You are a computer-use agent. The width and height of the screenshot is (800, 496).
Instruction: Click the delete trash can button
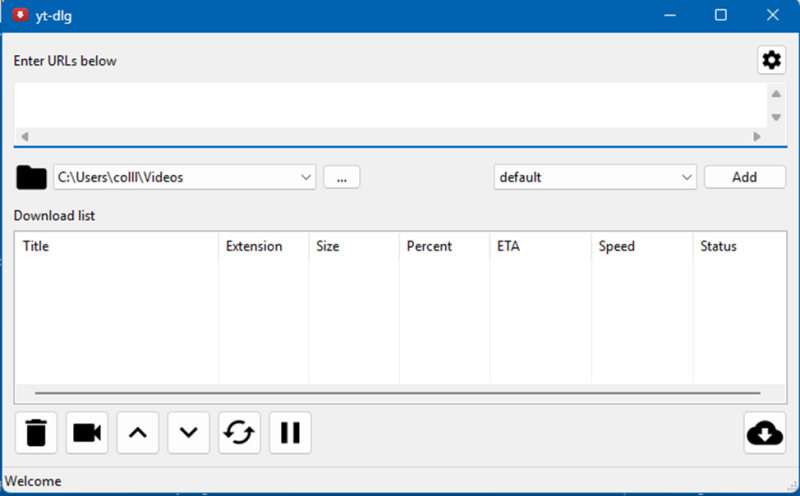click(36, 433)
